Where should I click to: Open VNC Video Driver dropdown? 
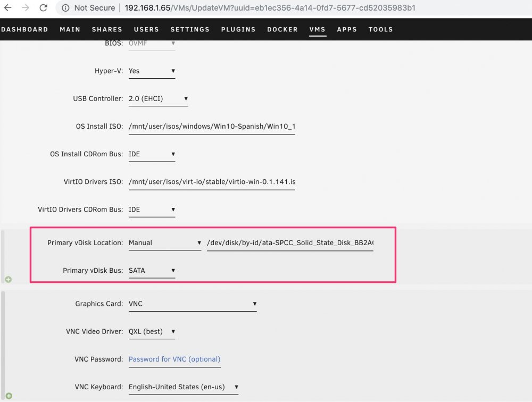tap(152, 331)
